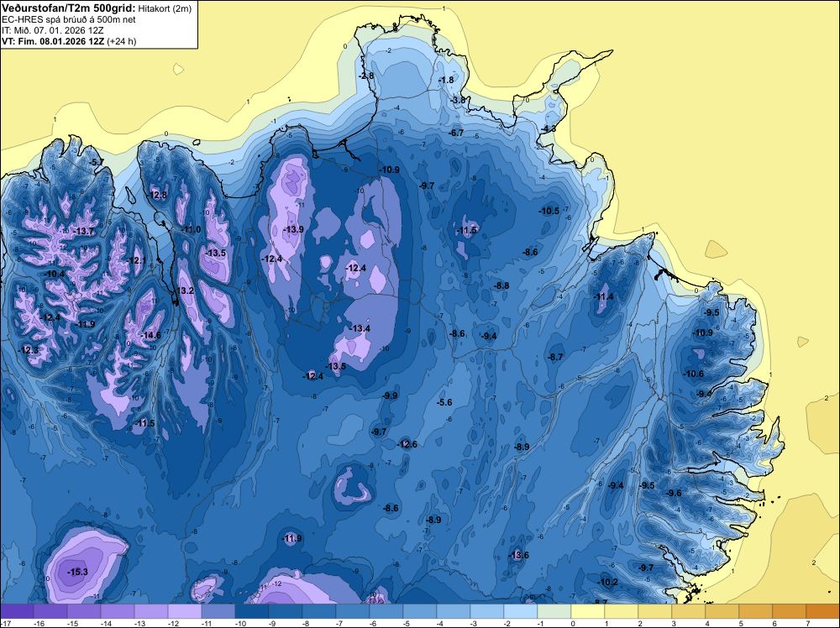Click the -9.9 temperature value on the map
Image resolution: width=840 pixels, height=628 pixels.
click(x=390, y=395)
